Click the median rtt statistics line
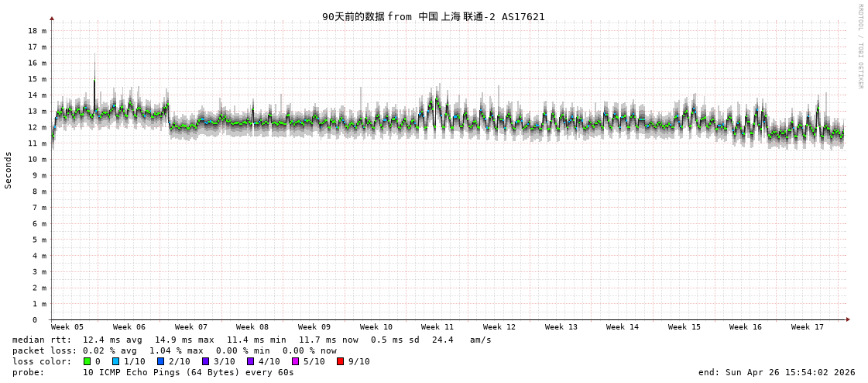 pyautogui.click(x=252, y=340)
